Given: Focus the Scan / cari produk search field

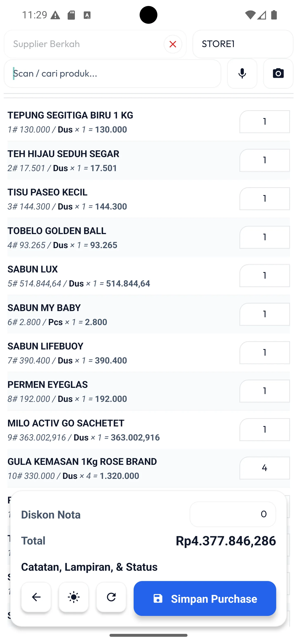Looking at the screenshot, I should click(x=112, y=73).
